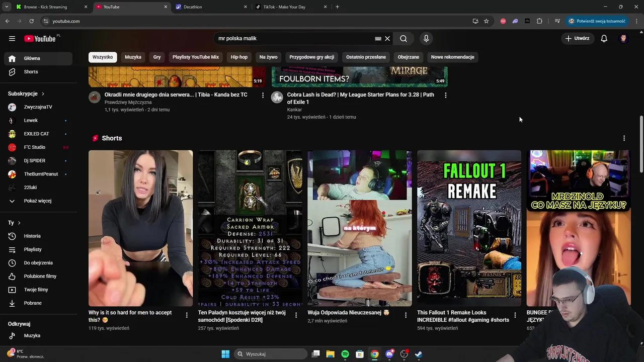
Task: Select the Na żywo chip
Action: (269, 57)
